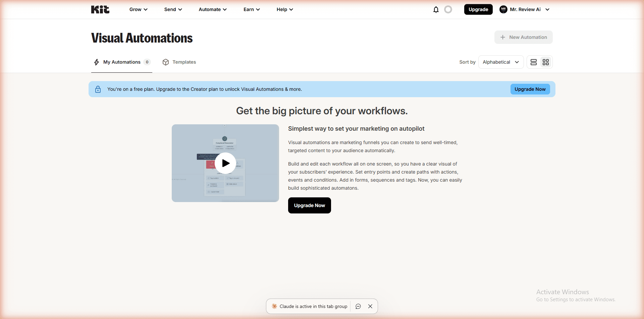The height and width of the screenshot is (319, 644).
Task: Click black Upgrade Now button below description
Action: point(309,205)
